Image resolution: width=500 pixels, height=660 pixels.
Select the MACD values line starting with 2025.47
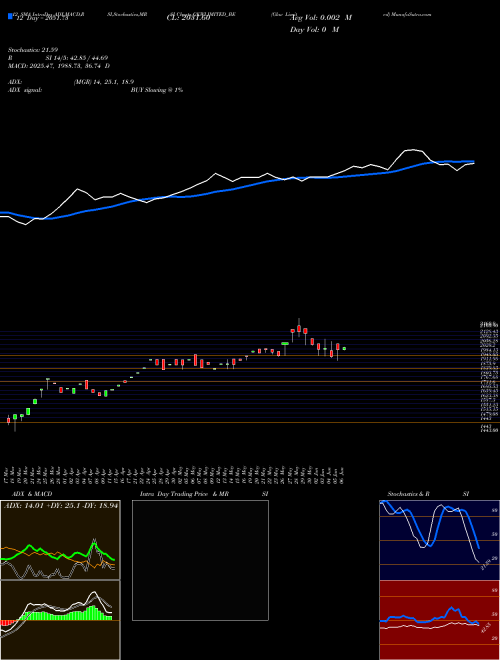pos(59,66)
